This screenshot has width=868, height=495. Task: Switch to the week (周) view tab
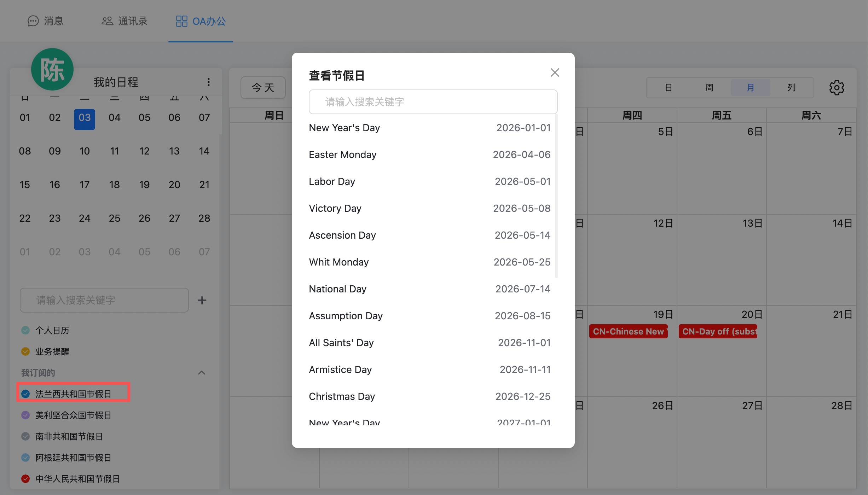(709, 88)
